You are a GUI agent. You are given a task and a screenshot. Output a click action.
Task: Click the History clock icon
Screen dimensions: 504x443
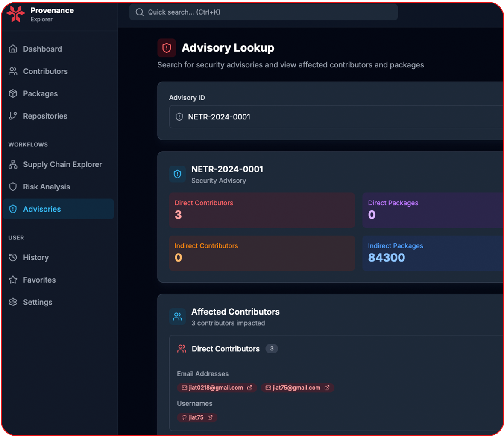(x=13, y=257)
